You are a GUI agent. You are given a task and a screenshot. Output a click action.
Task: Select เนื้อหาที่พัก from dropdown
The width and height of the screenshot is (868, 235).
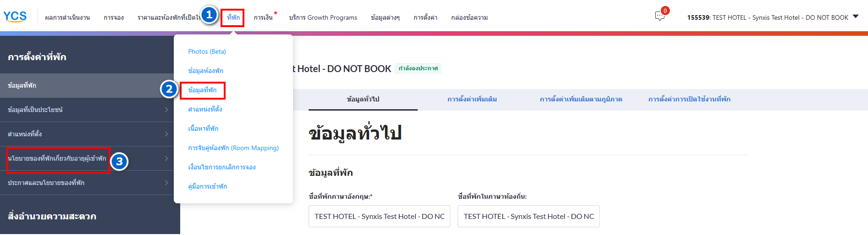pos(203,129)
